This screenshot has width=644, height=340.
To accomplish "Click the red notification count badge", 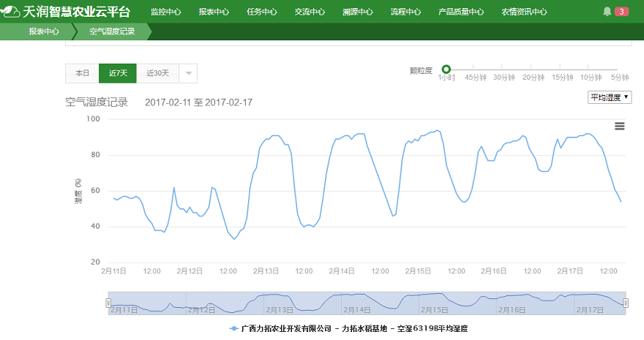I will pos(621,12).
